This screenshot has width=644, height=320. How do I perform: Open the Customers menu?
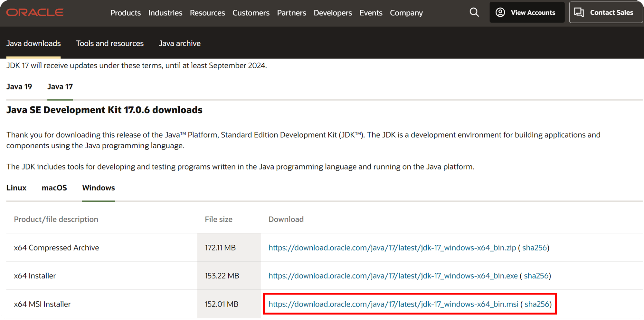pos(251,13)
